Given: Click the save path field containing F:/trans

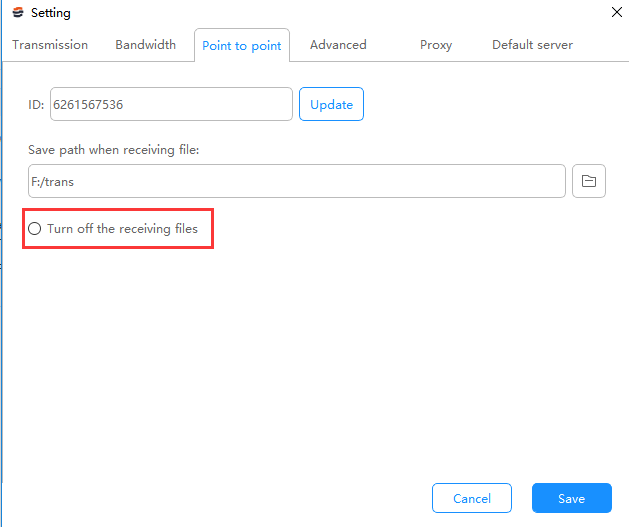Looking at the screenshot, I should (297, 181).
